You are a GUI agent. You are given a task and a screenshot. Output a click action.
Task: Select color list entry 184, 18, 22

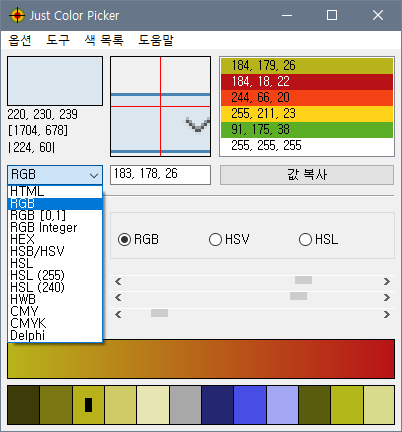click(307, 82)
